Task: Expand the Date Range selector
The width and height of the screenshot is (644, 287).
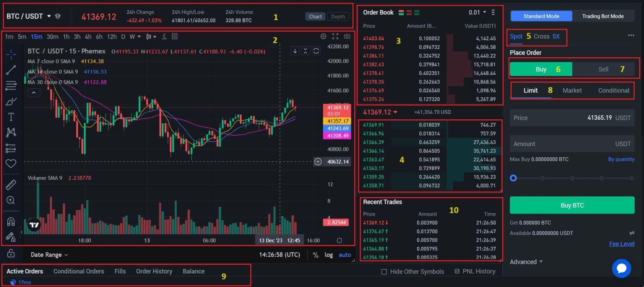Action: tap(49, 255)
